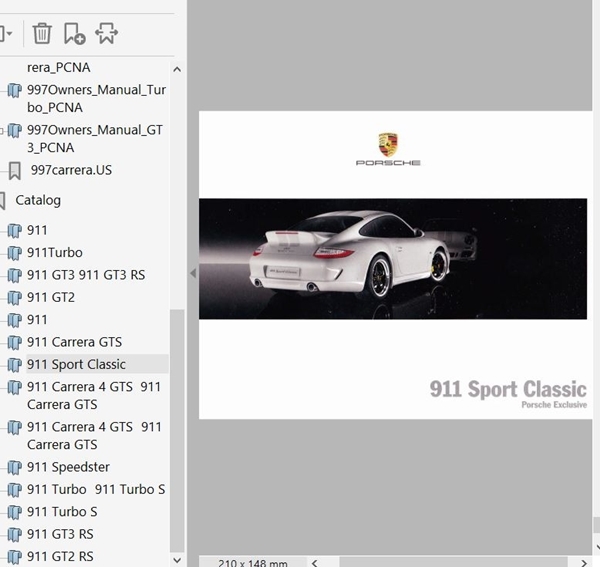Image resolution: width=600 pixels, height=567 pixels.
Task: Find the current bookmark icon
Action: [106, 33]
